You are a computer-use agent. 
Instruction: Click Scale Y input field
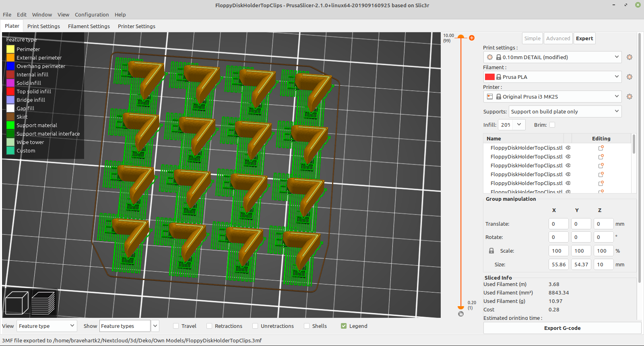pyautogui.click(x=581, y=251)
